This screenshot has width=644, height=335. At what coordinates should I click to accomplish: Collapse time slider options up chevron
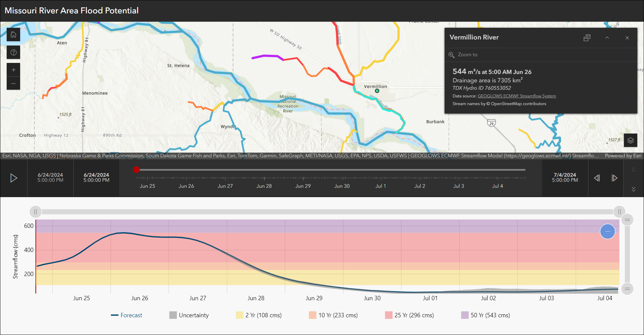[x=634, y=170]
